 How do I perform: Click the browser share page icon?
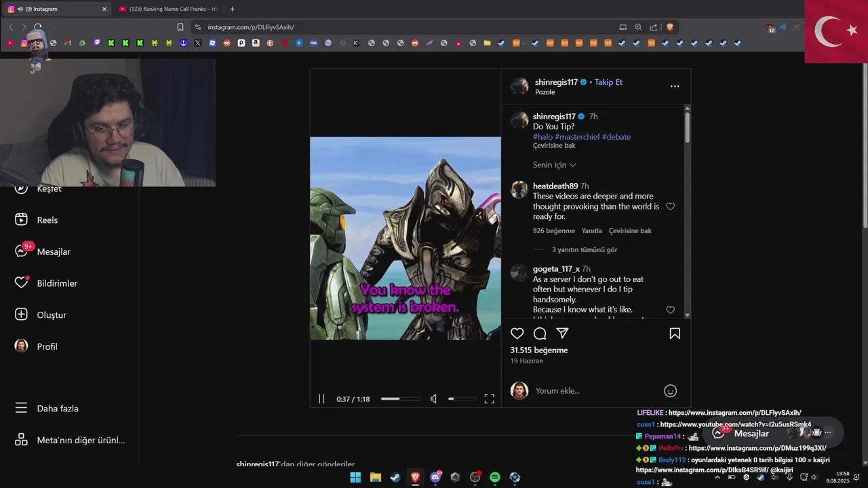654,27
